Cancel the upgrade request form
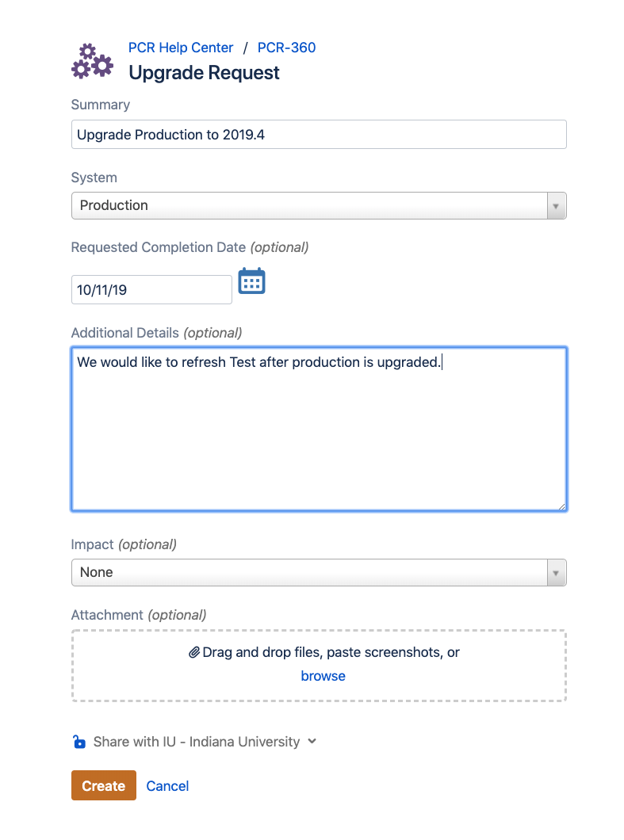Viewport: 624px width, 840px height. coord(167,786)
